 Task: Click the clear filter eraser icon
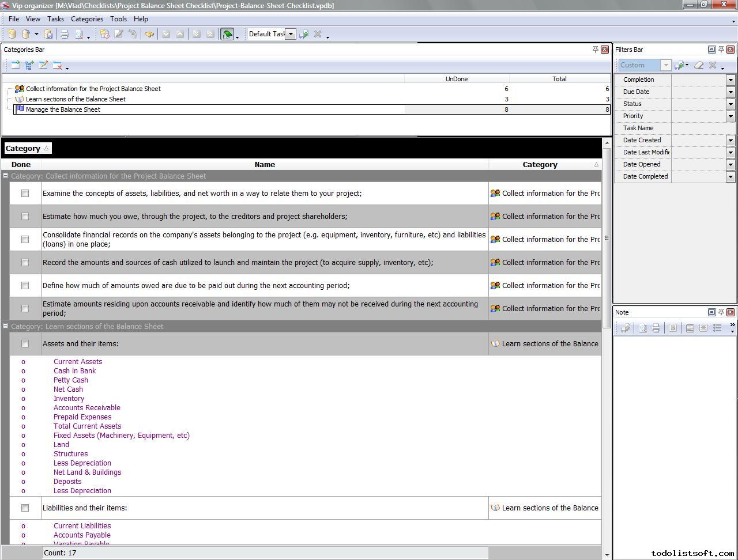[x=699, y=65]
